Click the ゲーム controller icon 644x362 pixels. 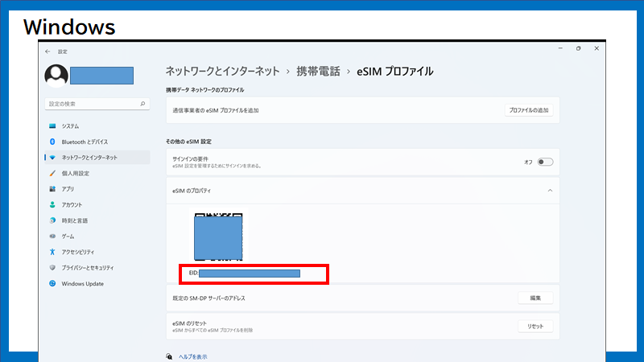tap(52, 236)
